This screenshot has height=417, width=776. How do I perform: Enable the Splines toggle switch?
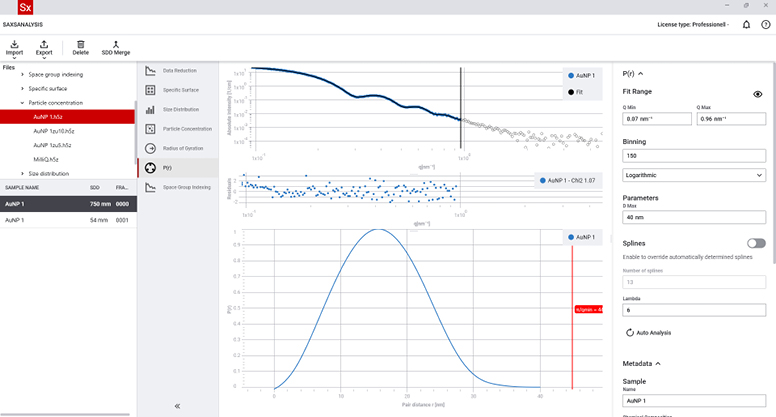point(756,243)
